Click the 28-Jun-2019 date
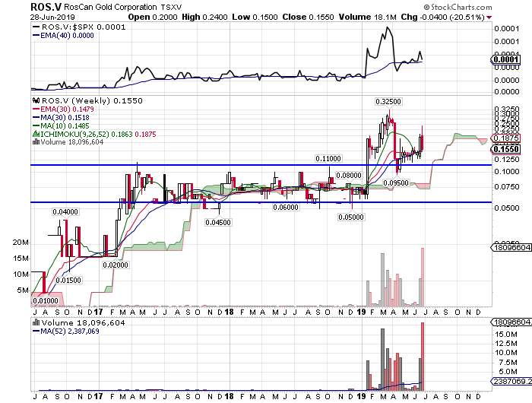532x403 pixels. pyautogui.click(x=52, y=17)
